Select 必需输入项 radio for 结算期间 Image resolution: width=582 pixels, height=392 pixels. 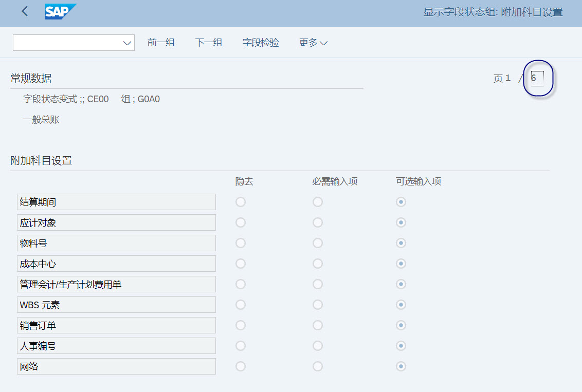pyautogui.click(x=317, y=201)
